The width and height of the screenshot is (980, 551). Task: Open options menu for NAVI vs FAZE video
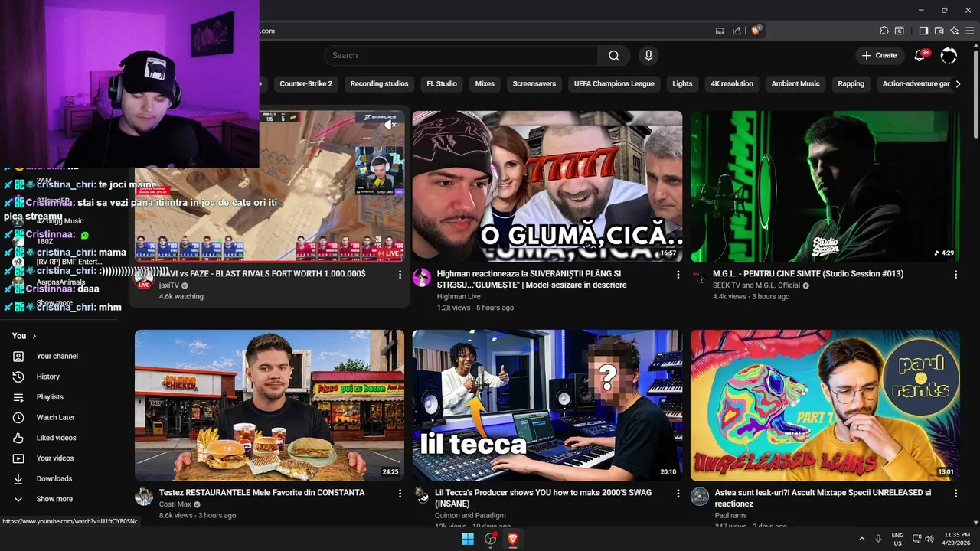(x=400, y=274)
